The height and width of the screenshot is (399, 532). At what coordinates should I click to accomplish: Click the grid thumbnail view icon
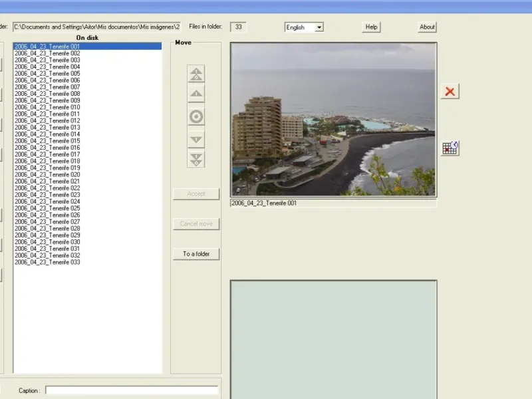[450, 148]
